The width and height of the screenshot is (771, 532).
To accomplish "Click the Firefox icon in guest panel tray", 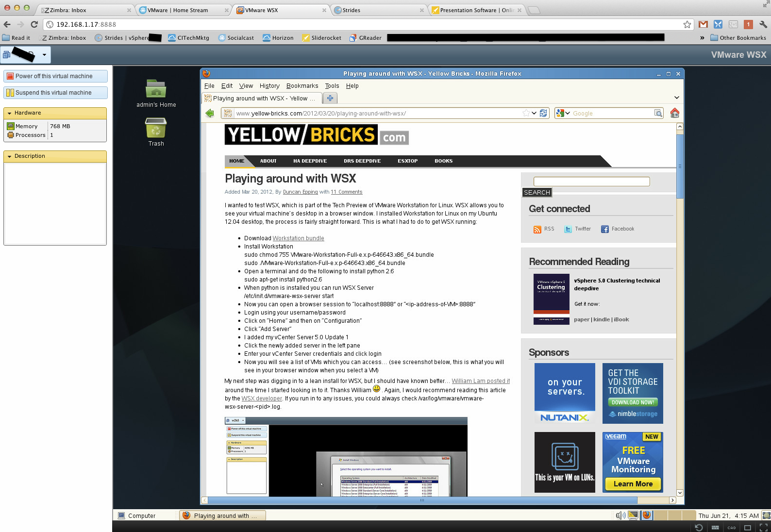I will (x=647, y=515).
